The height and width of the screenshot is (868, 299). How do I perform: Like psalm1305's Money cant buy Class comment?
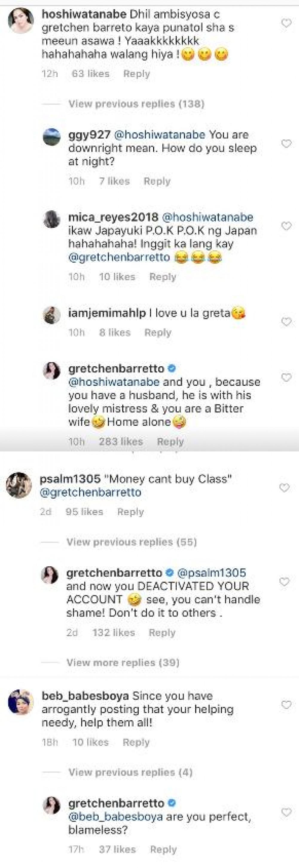click(284, 488)
